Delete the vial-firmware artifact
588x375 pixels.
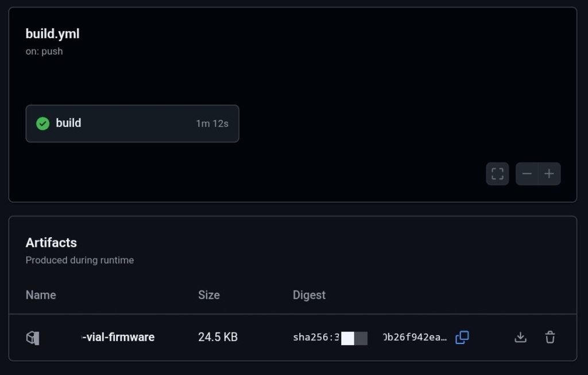click(x=550, y=337)
